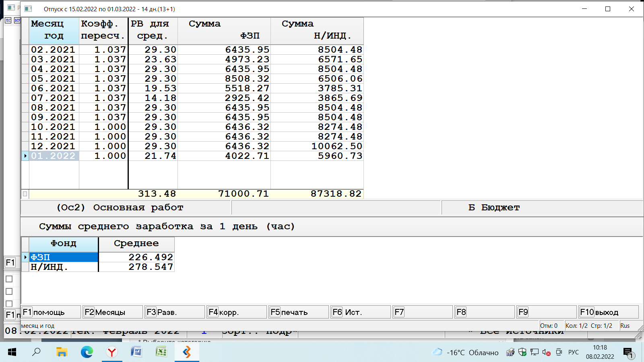Viewport: 644px width, 362px height.
Task: Click the РУС input language indicator
Action: click(x=574, y=352)
